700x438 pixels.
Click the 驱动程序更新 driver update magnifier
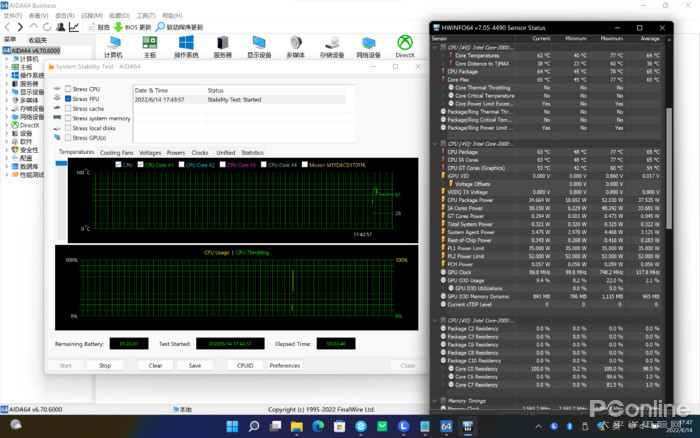[x=160, y=27]
